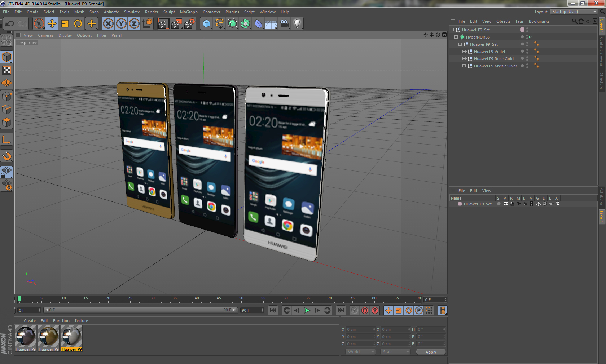Screen dimensions: 606x364
Task: Open Scale size mode dropdown
Action: 395,352
